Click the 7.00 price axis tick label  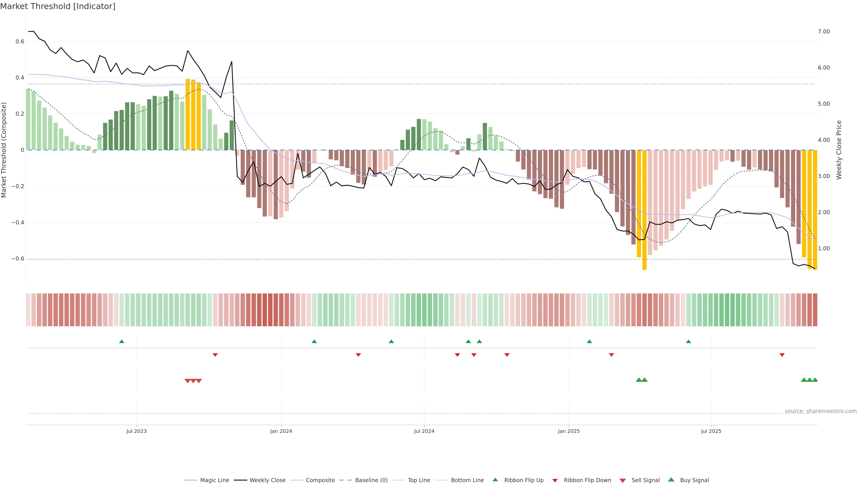[823, 32]
